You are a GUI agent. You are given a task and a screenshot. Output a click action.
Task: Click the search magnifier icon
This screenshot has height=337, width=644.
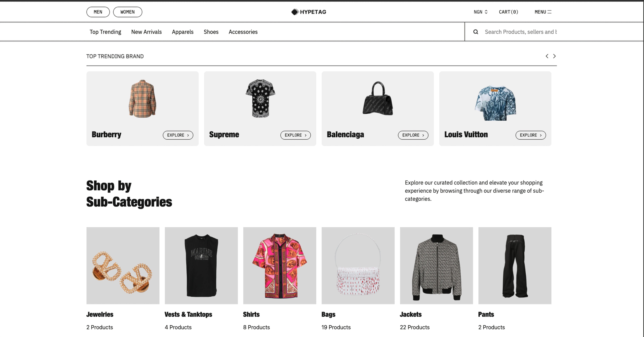[x=475, y=32]
